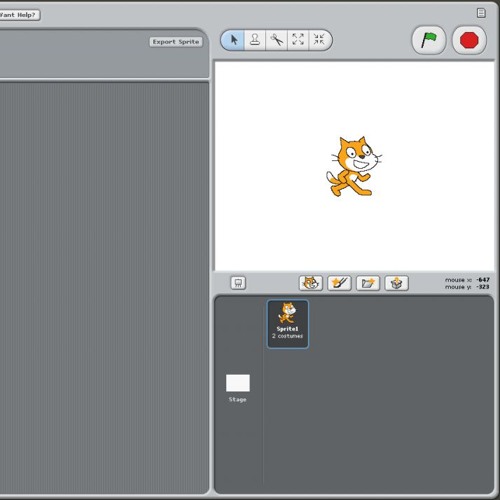This screenshot has width=500, height=500.
Task: Click the Want Help? button
Action: 19,15
